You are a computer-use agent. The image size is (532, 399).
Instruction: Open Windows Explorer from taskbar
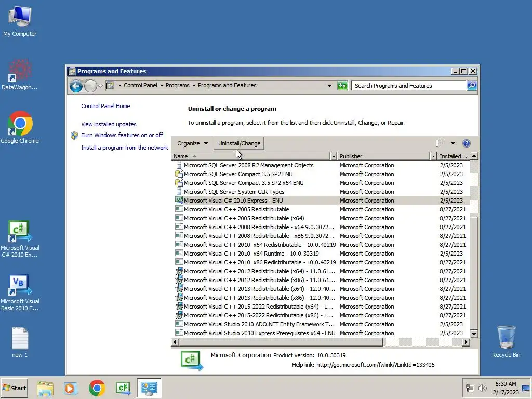pos(45,388)
